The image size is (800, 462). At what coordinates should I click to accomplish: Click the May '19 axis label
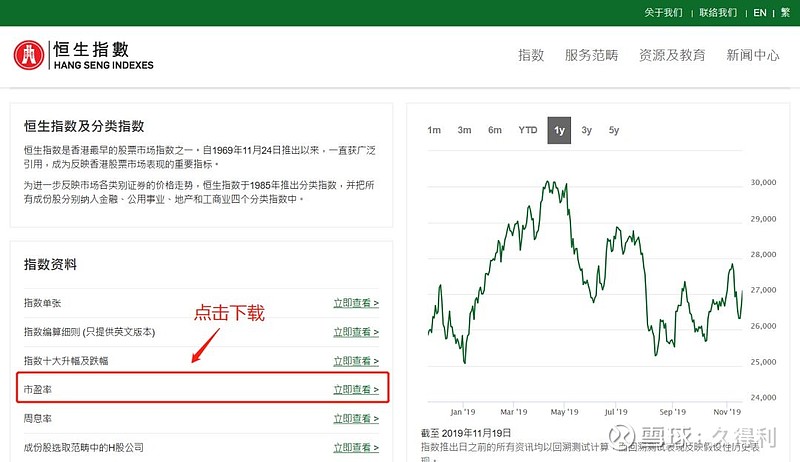tap(564, 412)
